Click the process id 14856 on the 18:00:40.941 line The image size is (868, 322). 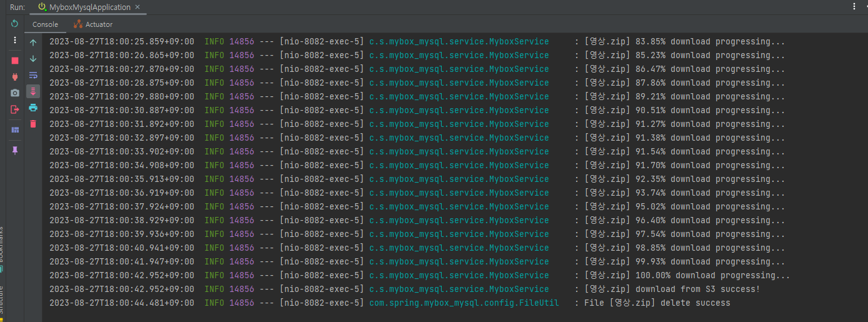click(x=242, y=248)
